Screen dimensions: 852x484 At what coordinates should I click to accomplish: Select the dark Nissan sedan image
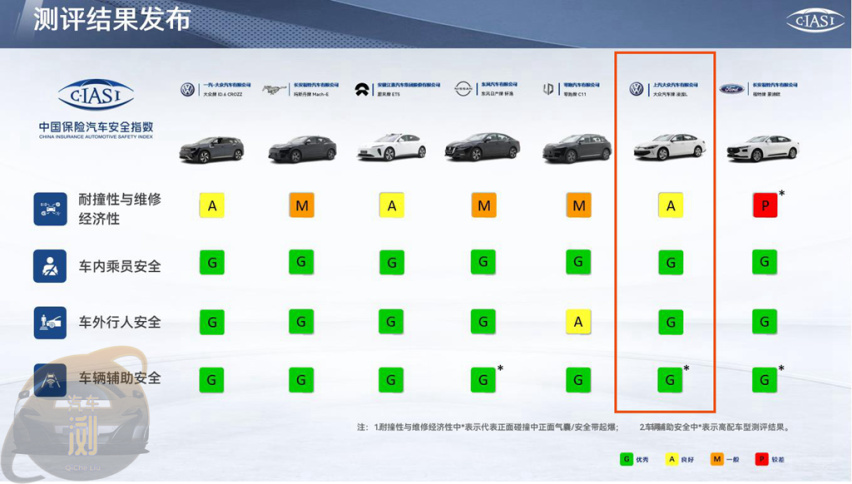tap(483, 146)
